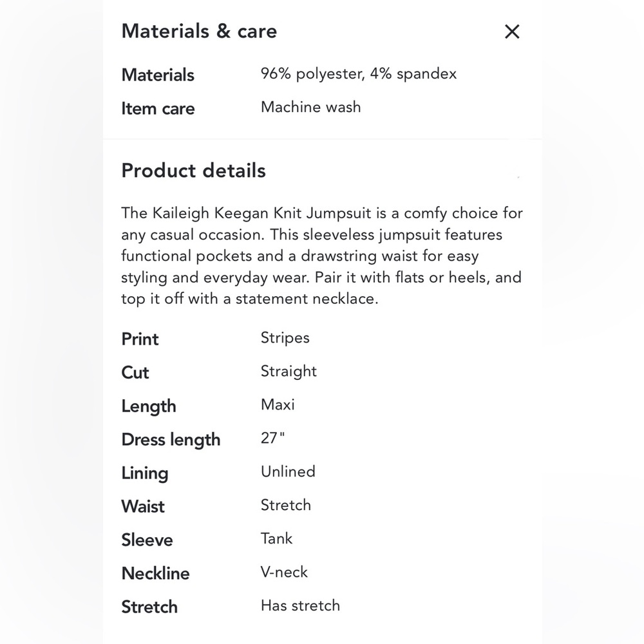
Task: Click the Machine wash care value
Action: point(310,107)
